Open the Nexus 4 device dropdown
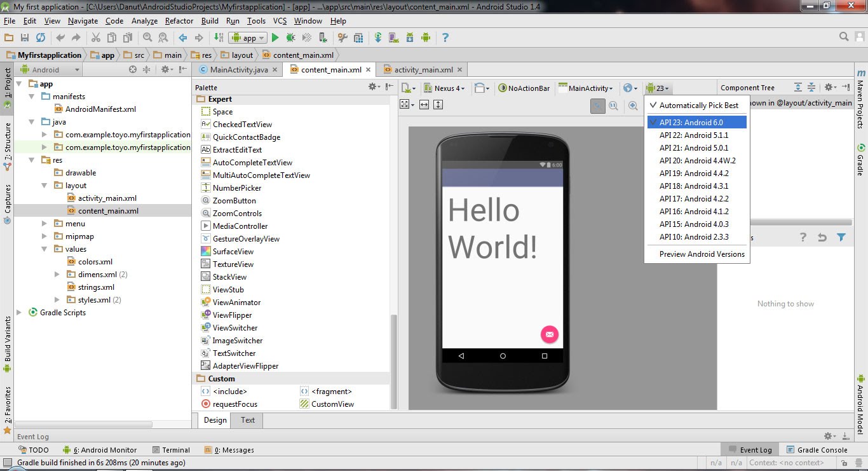 [445, 88]
